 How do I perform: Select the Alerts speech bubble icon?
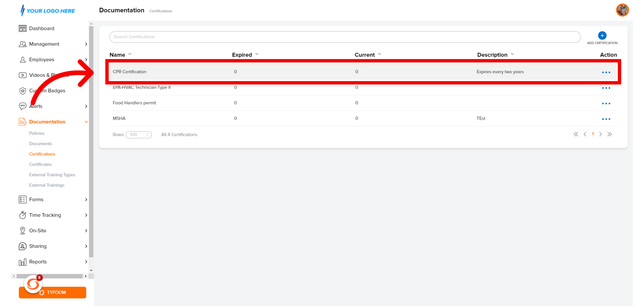tap(22, 106)
